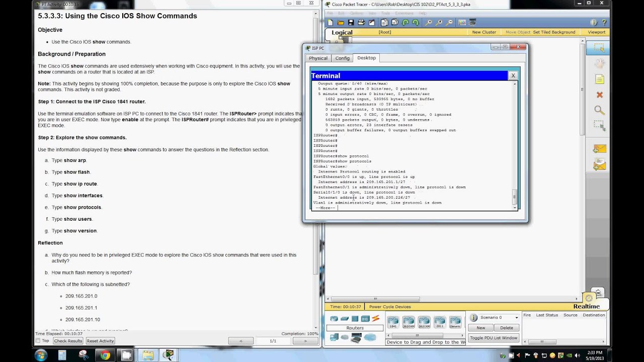Screen dimensions: 644x362
Task: Switch to the Logical workspace tab
Action: 342,33
